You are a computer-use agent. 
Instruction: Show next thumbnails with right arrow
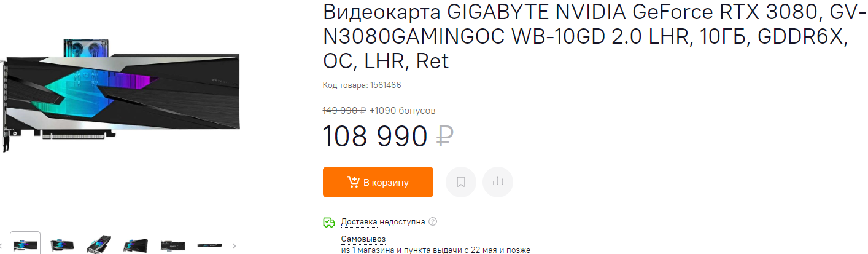click(234, 245)
